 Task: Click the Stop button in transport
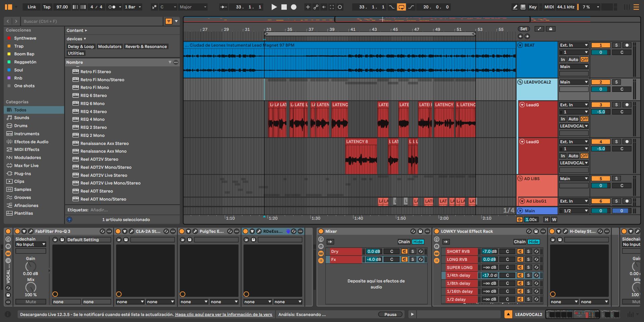point(284,7)
